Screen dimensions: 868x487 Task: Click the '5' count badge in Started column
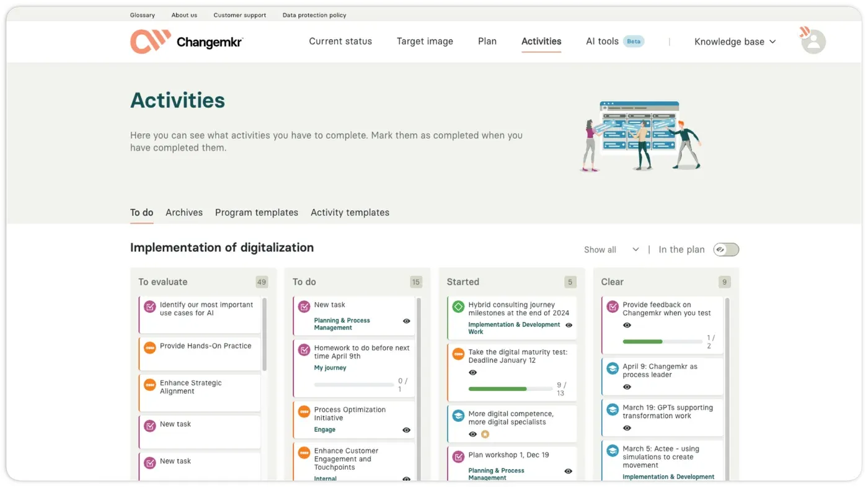[x=570, y=282]
